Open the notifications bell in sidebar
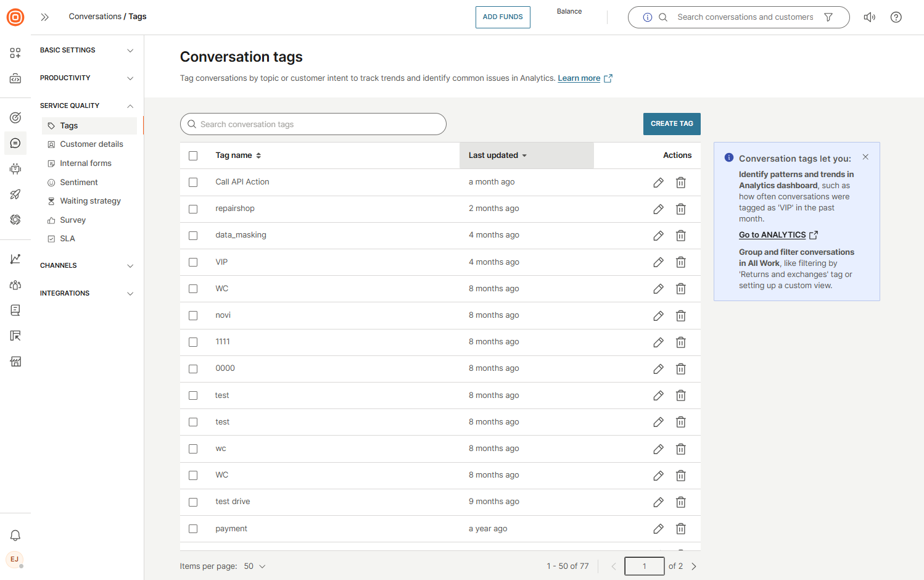 (15, 536)
